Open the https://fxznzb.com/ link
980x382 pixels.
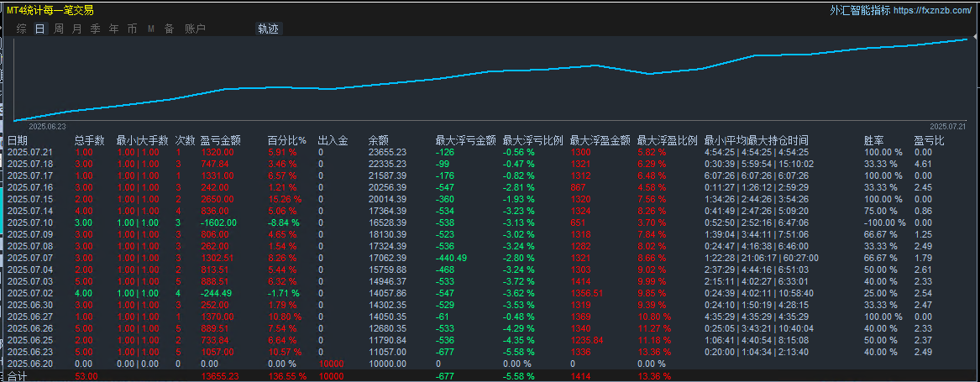[x=931, y=11]
